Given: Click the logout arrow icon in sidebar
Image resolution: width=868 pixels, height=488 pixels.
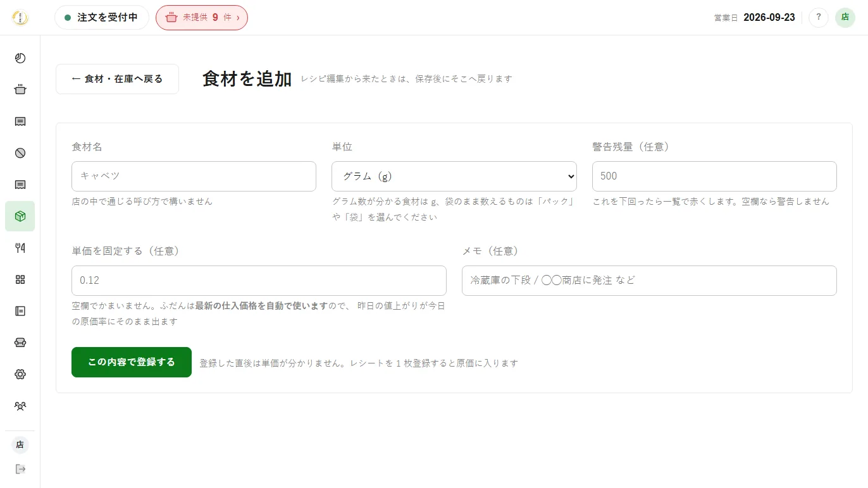Looking at the screenshot, I should coord(20,469).
